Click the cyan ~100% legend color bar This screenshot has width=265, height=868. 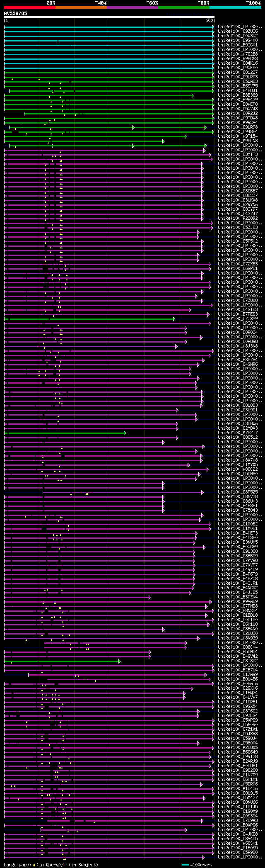235,7
